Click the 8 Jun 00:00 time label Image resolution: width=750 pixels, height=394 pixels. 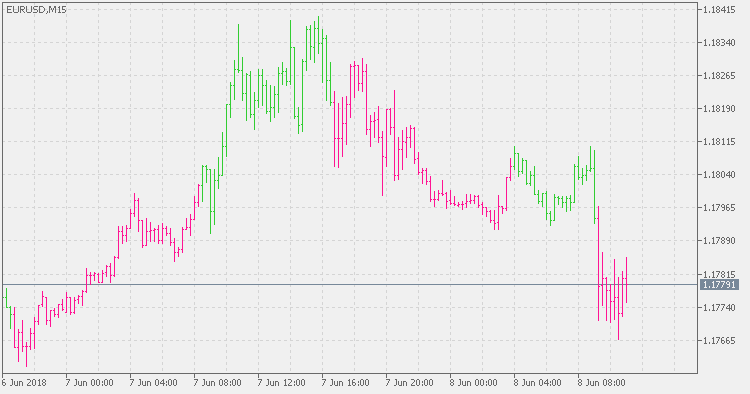coord(474,383)
